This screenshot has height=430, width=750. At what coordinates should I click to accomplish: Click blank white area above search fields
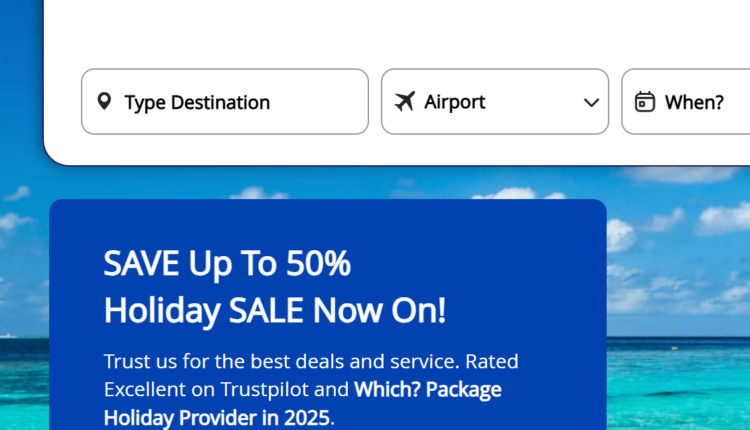(x=400, y=35)
